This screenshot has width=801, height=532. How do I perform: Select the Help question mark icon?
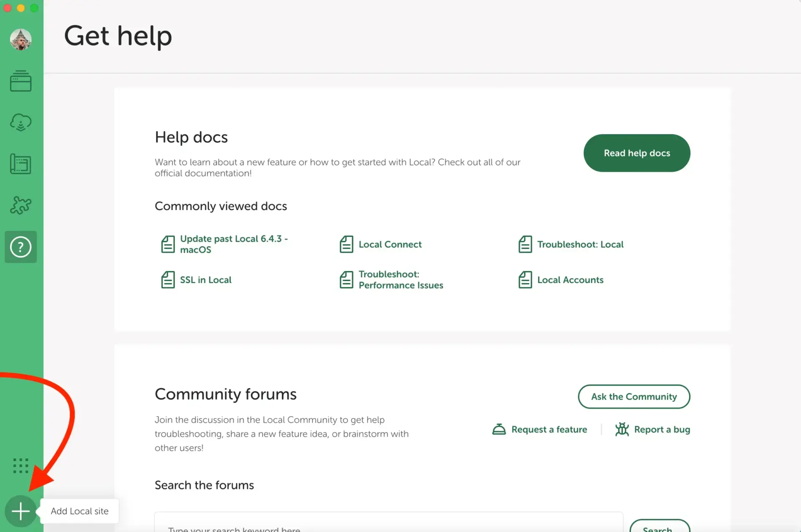pyautogui.click(x=20, y=247)
